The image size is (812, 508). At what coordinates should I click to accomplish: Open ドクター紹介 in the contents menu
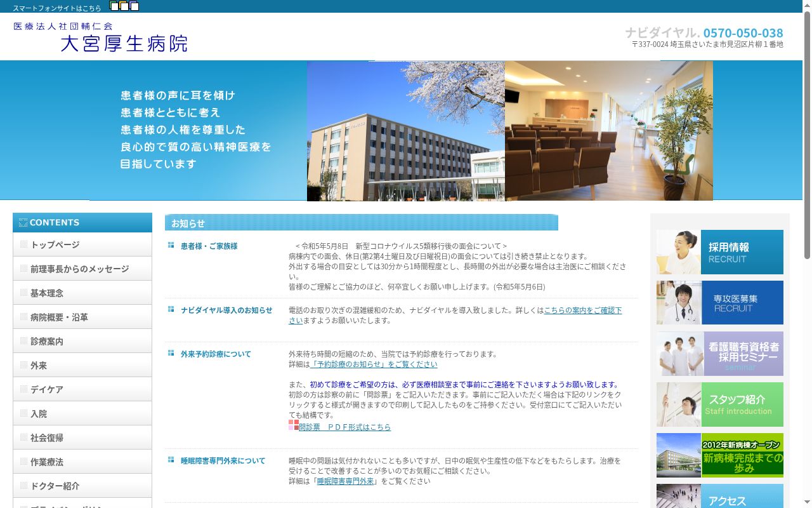pyautogui.click(x=82, y=486)
